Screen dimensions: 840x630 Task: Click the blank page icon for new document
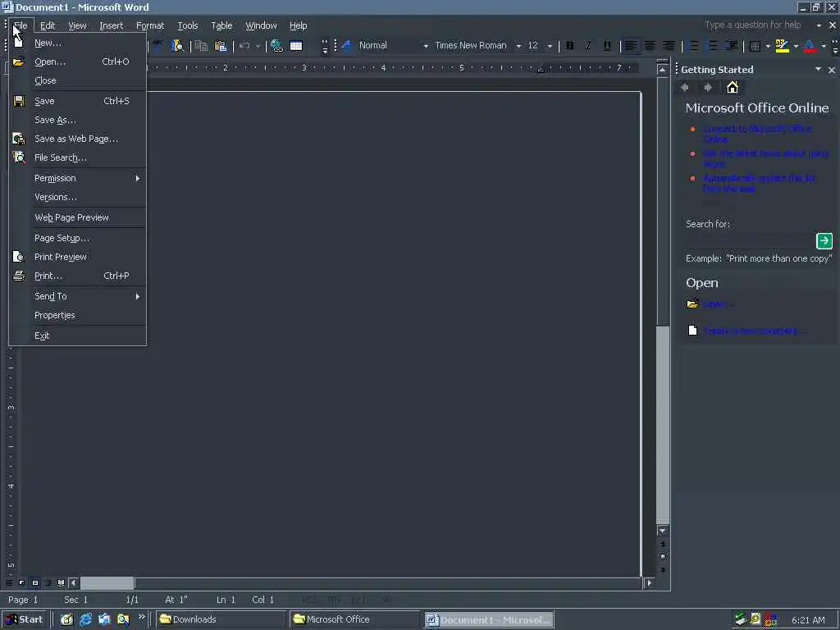[692, 330]
